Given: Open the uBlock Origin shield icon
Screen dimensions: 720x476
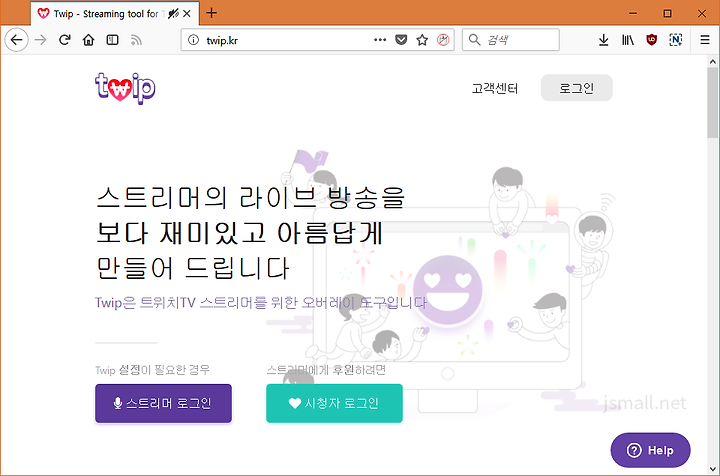Looking at the screenshot, I should (x=652, y=40).
